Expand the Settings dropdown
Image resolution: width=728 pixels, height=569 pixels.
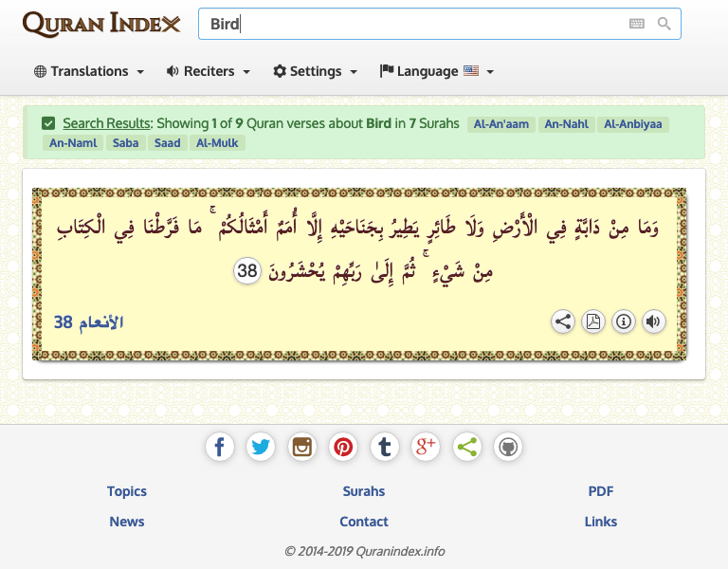click(316, 71)
